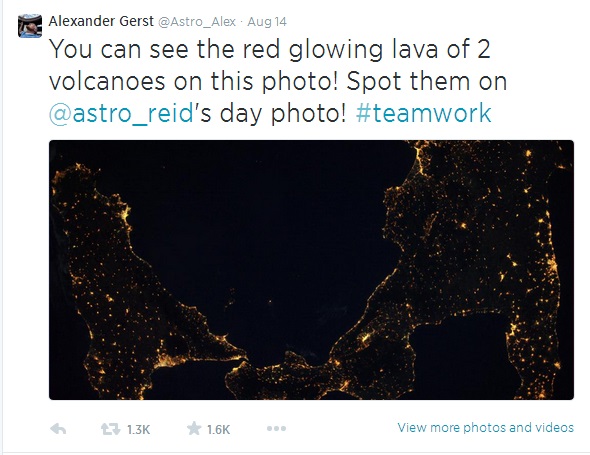Open the more options ellipsis icon

276,428
